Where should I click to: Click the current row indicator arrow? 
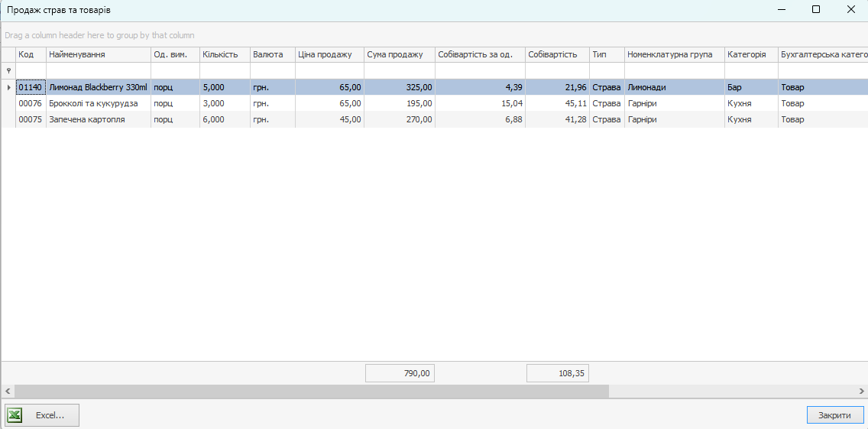click(8, 87)
